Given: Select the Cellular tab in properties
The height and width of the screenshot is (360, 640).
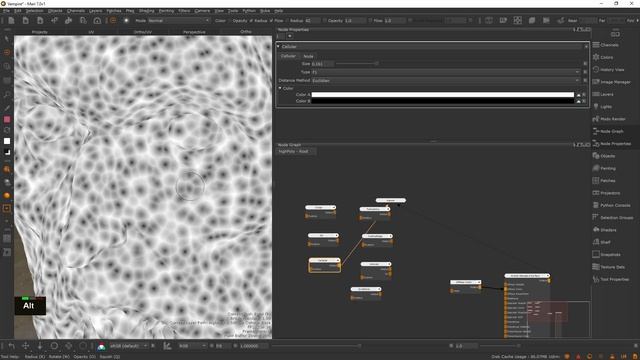Looking at the screenshot, I should 288,56.
